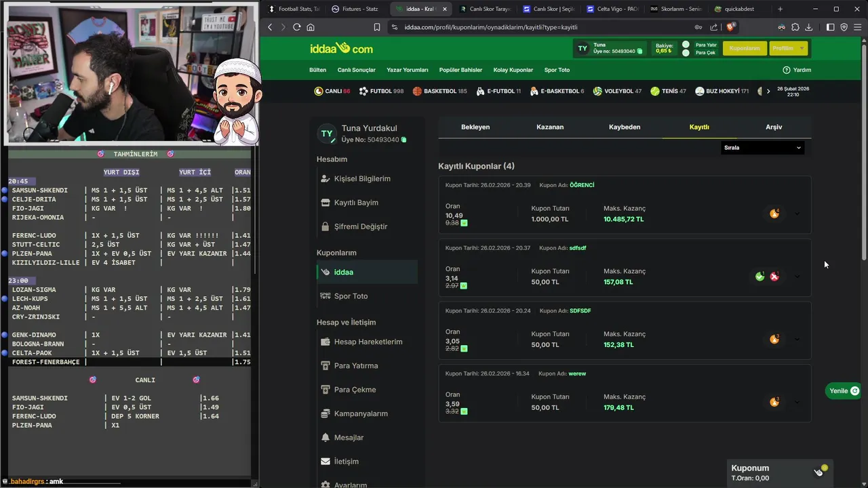This screenshot has width=868, height=488.
Task: Open Para Yatırma in sidebar
Action: [356, 366]
